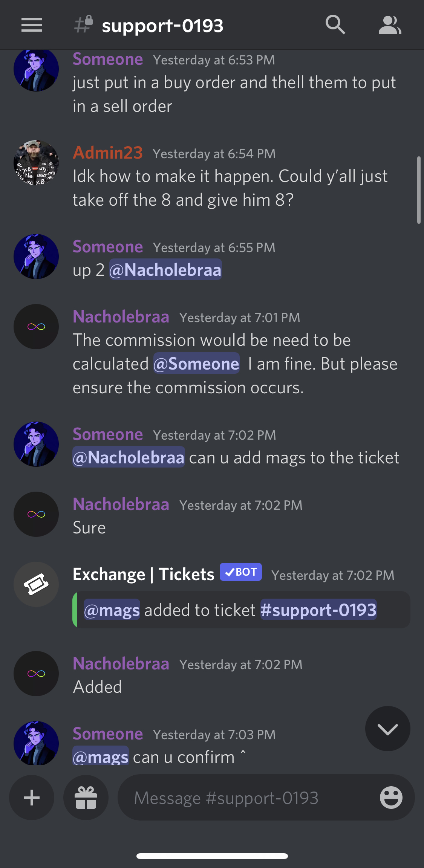Tap the @mags mention in bot message

[x=112, y=610]
